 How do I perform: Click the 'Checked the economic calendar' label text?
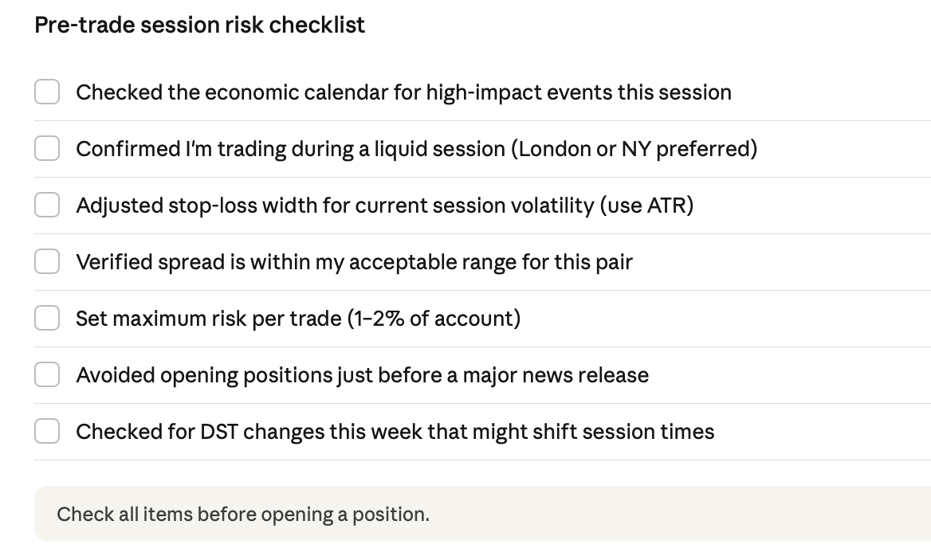404,92
